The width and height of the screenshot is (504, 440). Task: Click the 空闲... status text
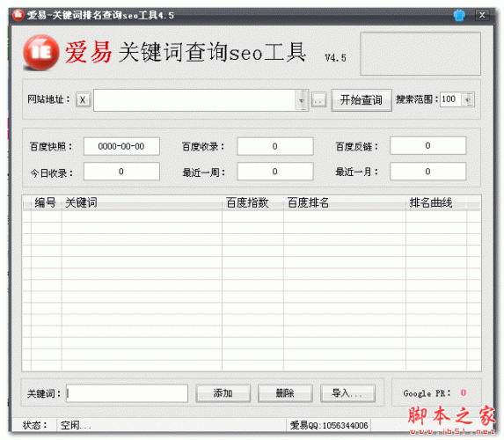click(76, 426)
